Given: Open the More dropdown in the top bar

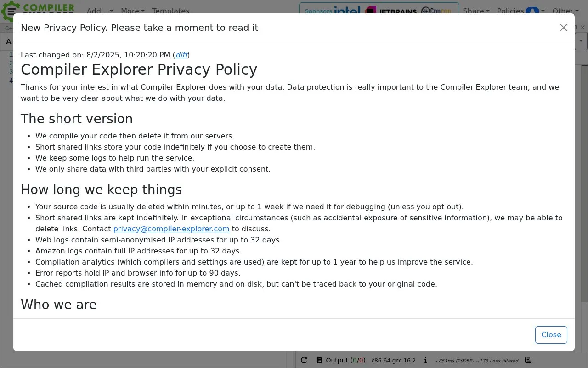Looking at the screenshot, I should pos(133,11).
